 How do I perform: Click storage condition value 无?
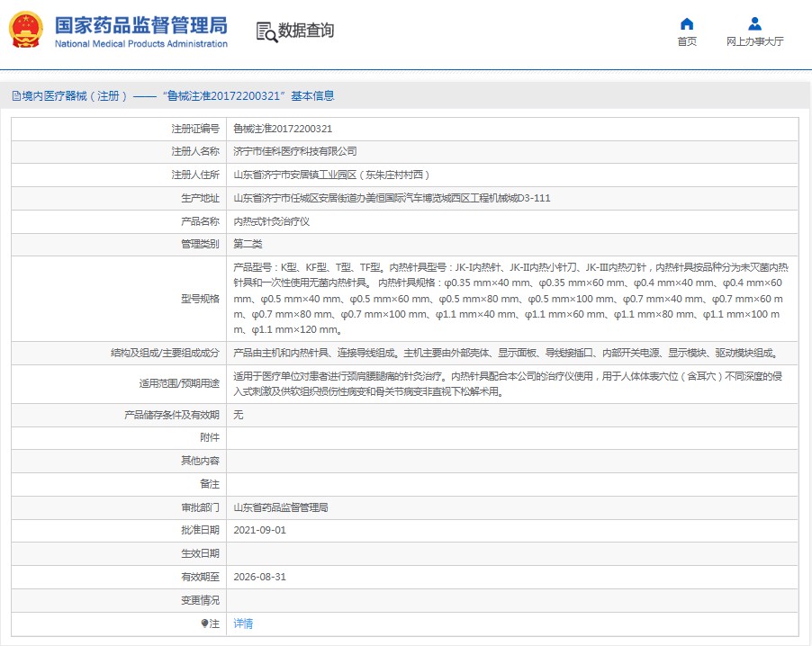239,415
